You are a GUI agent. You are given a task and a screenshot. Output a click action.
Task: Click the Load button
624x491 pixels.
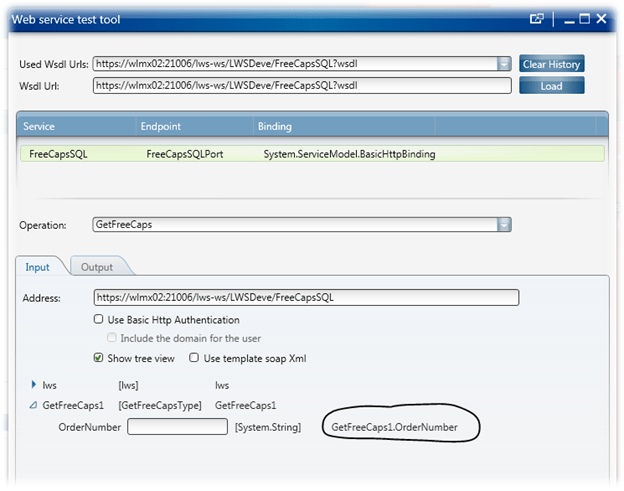click(x=551, y=86)
